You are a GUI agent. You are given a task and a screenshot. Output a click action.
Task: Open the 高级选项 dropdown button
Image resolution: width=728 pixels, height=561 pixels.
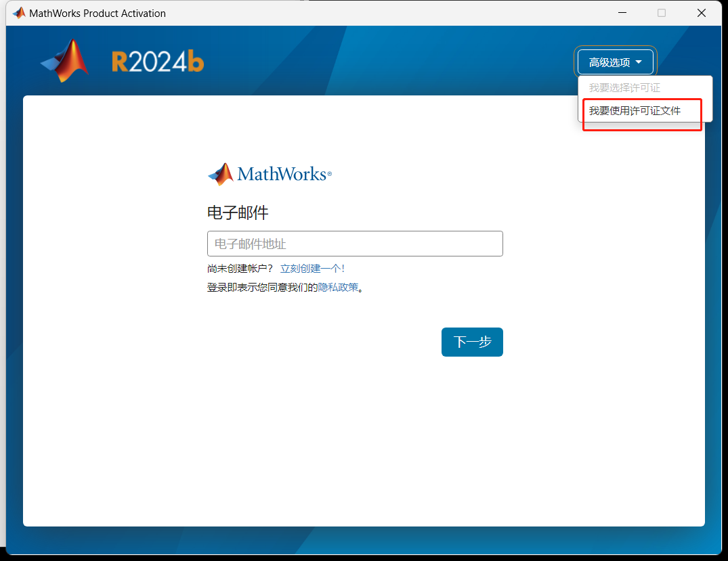pyautogui.click(x=615, y=62)
